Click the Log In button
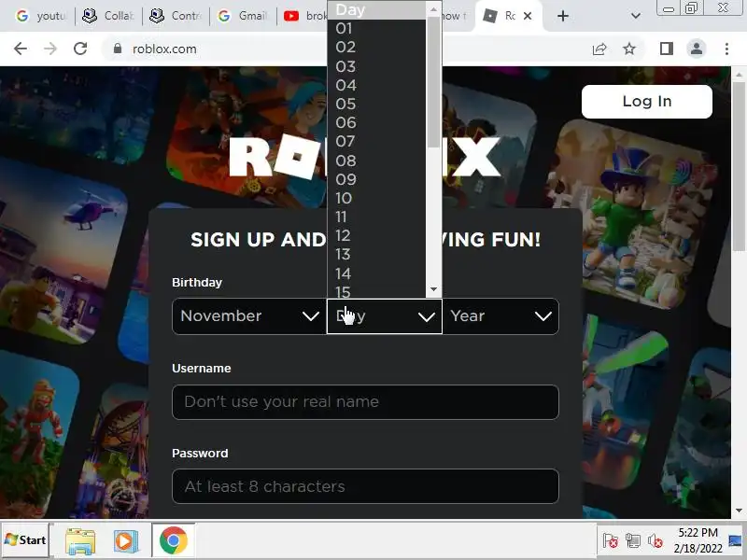This screenshot has height=560, width=747. point(647,102)
